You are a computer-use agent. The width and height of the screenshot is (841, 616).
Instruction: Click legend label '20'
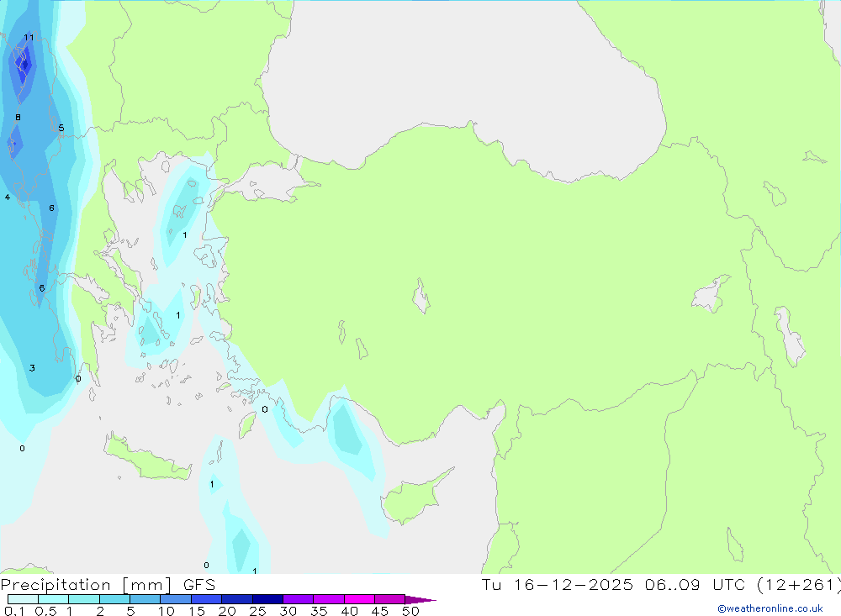click(227, 611)
